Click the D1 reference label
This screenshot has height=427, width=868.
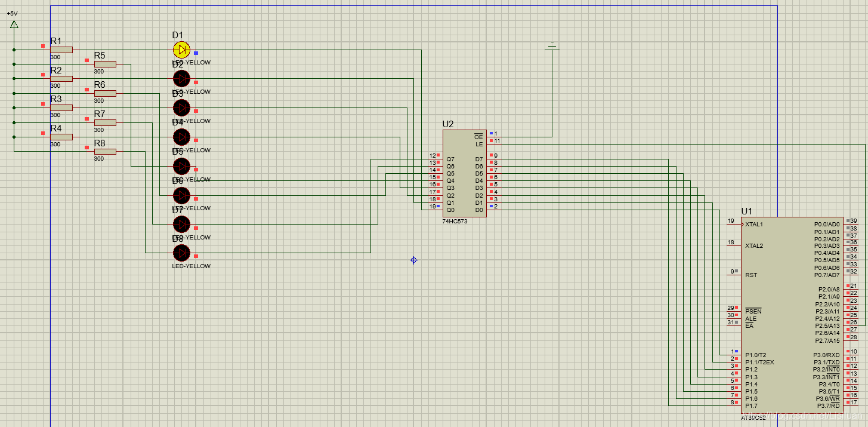pos(178,35)
